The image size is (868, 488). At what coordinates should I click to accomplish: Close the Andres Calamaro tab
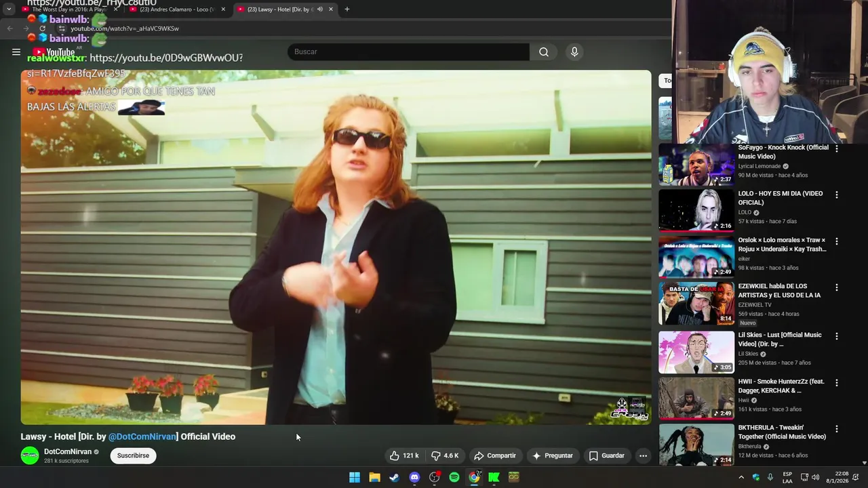pyautogui.click(x=223, y=9)
